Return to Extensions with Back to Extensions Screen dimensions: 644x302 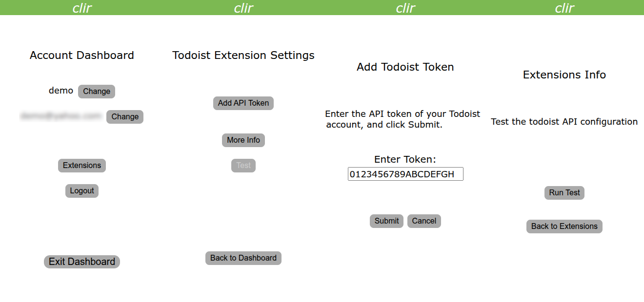(564, 226)
